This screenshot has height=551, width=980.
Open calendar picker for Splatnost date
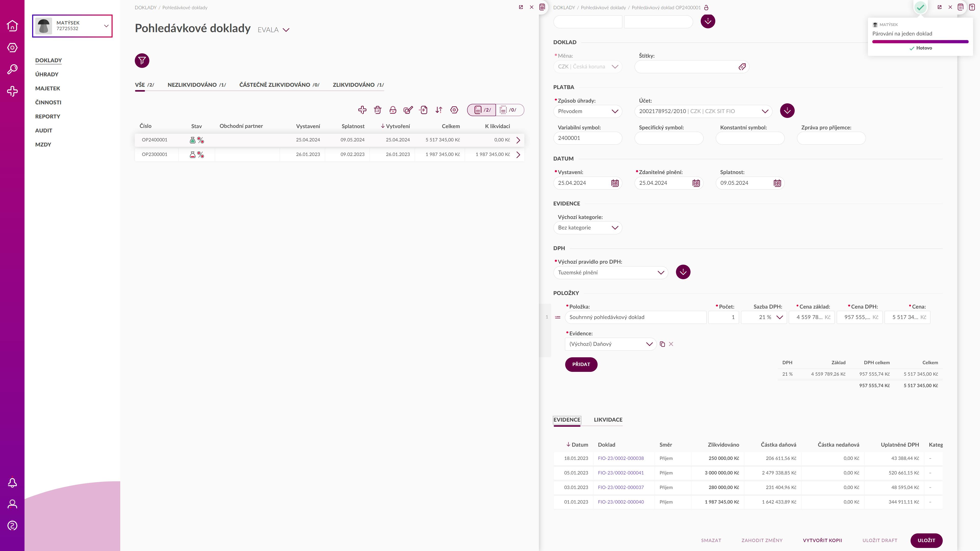pyautogui.click(x=777, y=183)
